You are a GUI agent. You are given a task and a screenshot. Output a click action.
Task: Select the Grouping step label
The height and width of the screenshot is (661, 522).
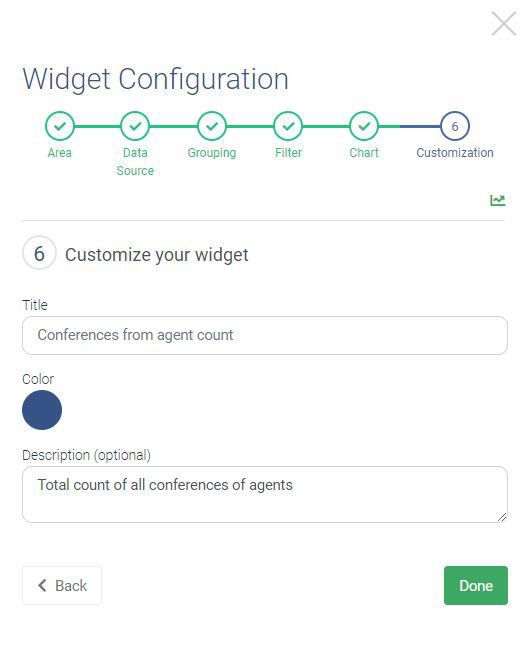click(x=212, y=153)
